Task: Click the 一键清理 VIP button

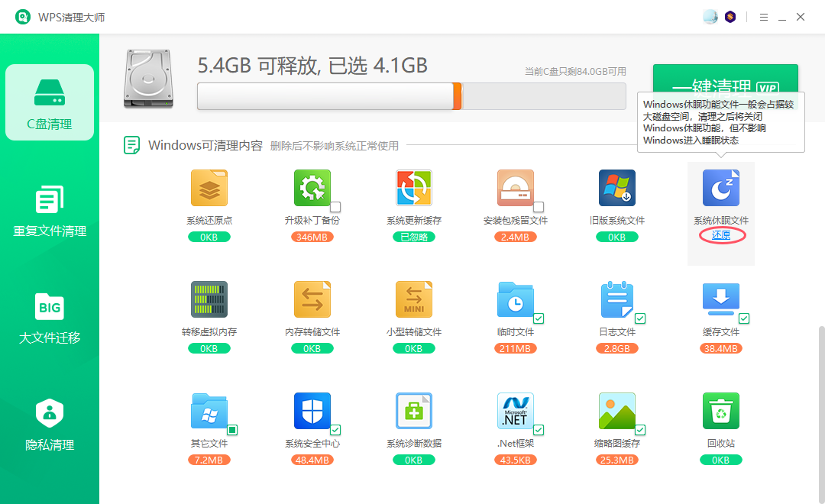Action: coord(726,79)
